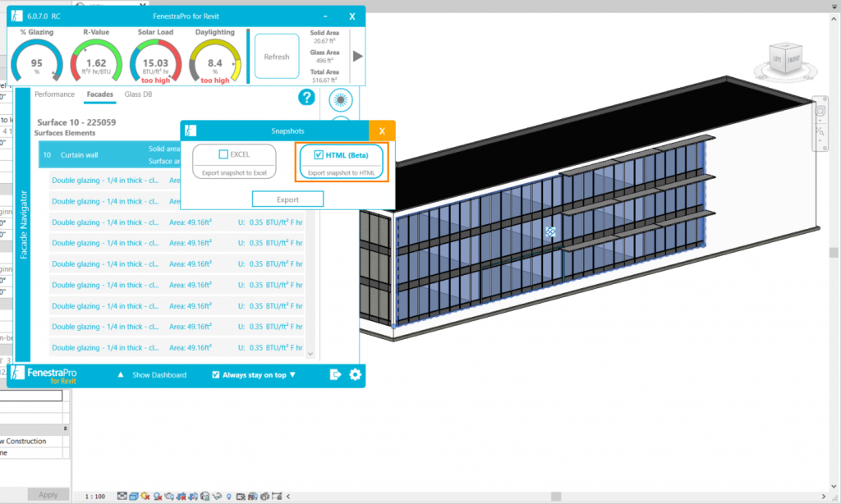Click the steering wheel navigation icon

(820, 111)
